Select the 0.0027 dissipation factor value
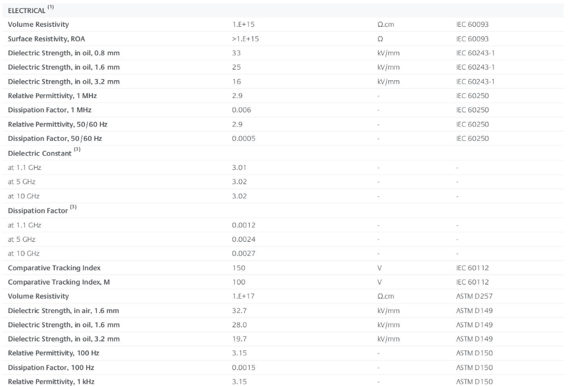The height and width of the screenshot is (386, 588). click(244, 253)
